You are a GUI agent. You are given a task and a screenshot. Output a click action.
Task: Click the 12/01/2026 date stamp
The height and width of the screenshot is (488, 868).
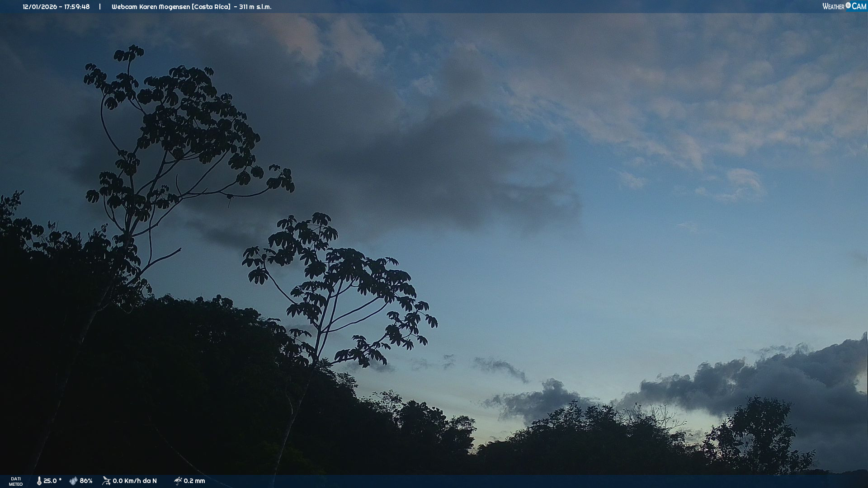(x=39, y=7)
